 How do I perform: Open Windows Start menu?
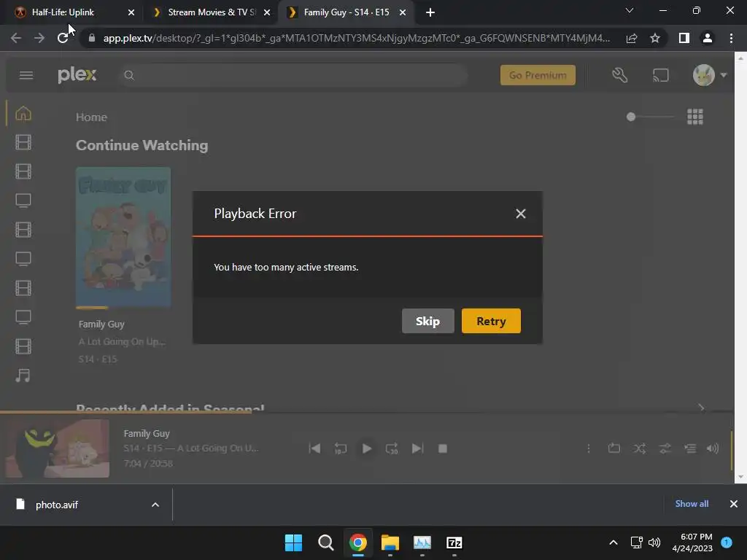point(293,542)
